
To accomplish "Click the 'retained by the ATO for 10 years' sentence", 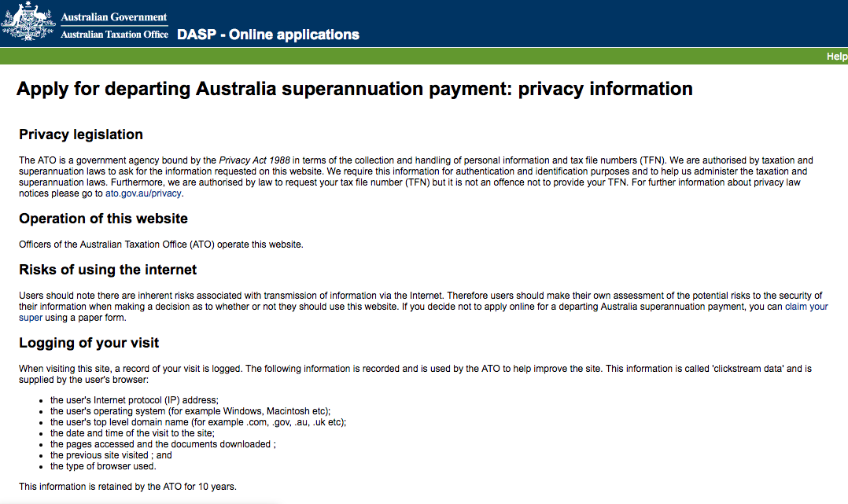I will pos(127,487).
